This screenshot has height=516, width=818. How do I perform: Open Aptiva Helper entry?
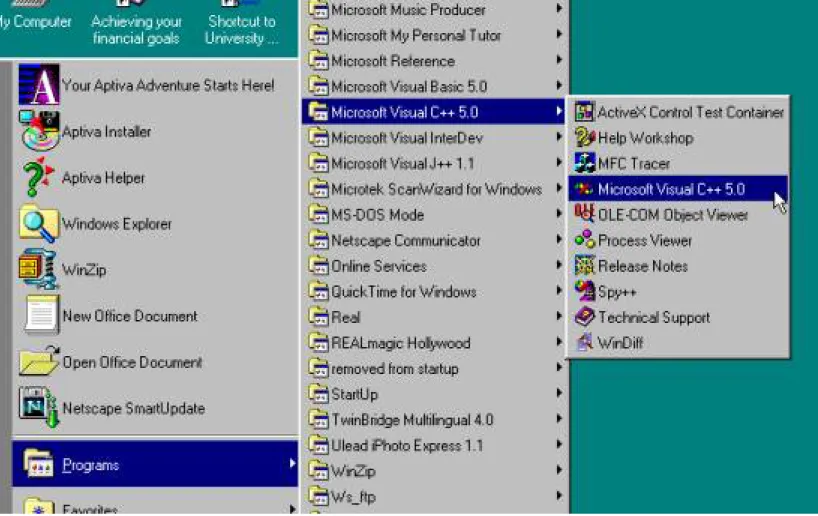(x=154, y=177)
